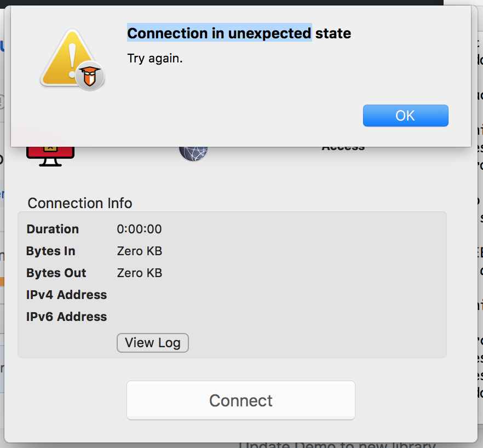The height and width of the screenshot is (448, 483).
Task: Click the yellow warning triangle icon
Action: (x=71, y=58)
